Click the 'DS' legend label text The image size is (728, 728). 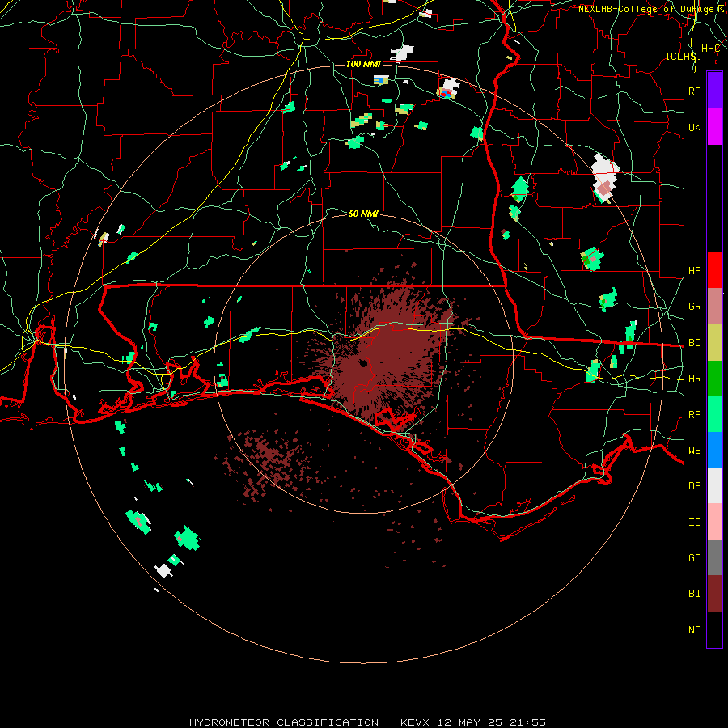point(694,486)
